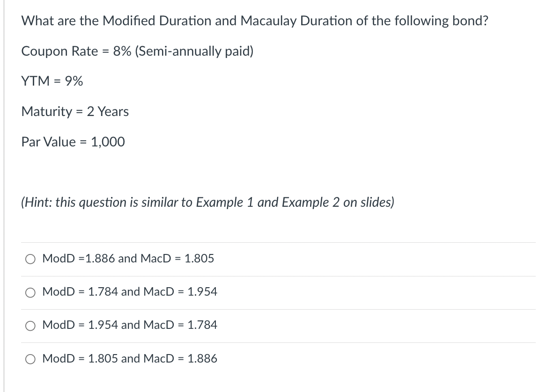This screenshot has height=392, width=547.
Task: Click the answer label text '1.886 and MacD = 1.805'
Action: [129, 258]
